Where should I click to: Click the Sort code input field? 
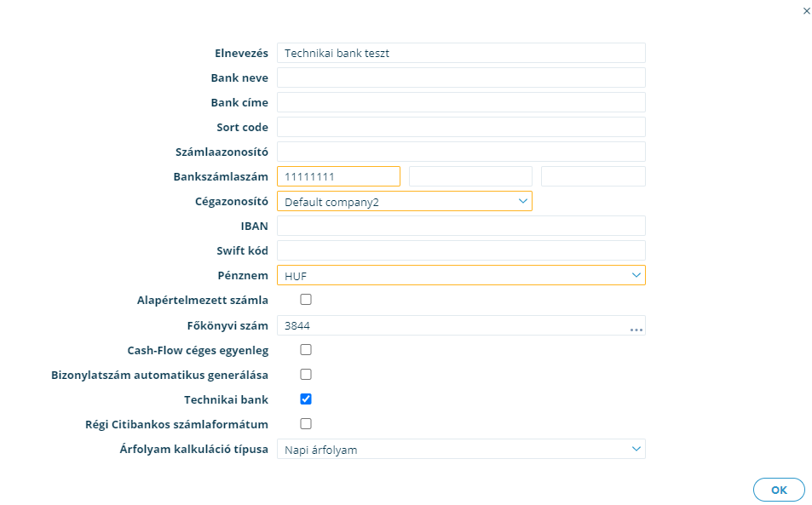click(462, 127)
